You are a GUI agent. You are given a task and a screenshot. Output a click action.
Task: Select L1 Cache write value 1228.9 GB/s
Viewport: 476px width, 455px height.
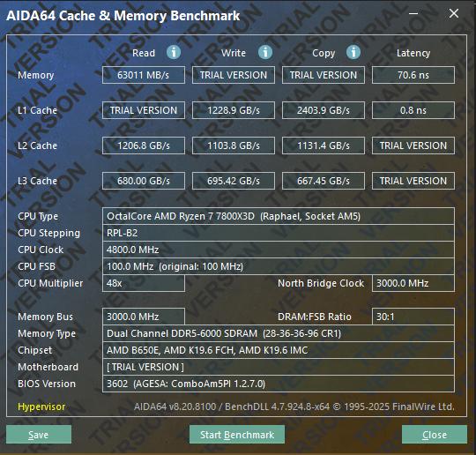(x=234, y=110)
